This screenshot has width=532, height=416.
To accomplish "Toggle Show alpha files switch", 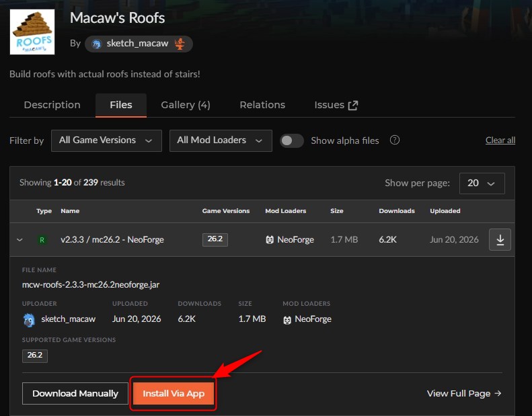I will (291, 140).
